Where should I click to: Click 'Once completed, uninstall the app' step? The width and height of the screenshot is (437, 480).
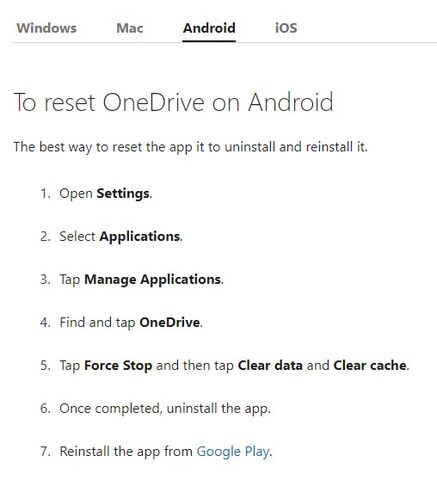pos(165,409)
